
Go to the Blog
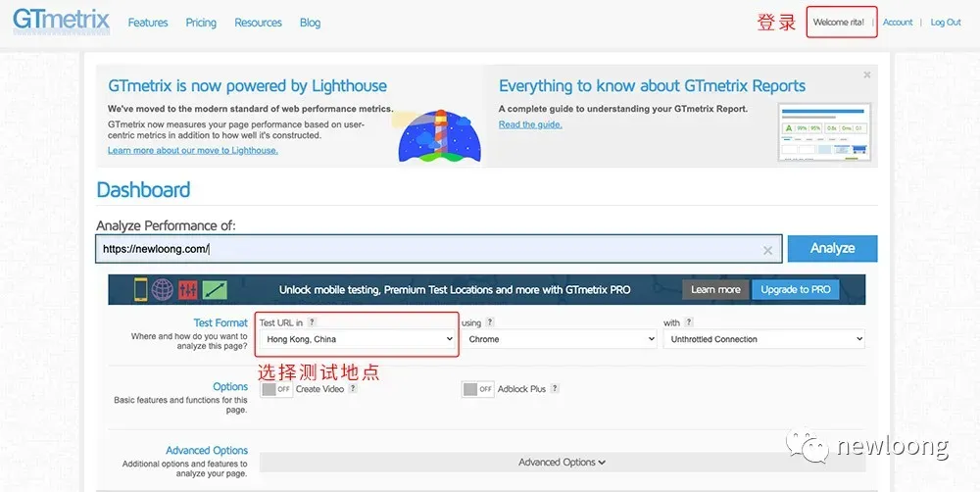click(310, 23)
